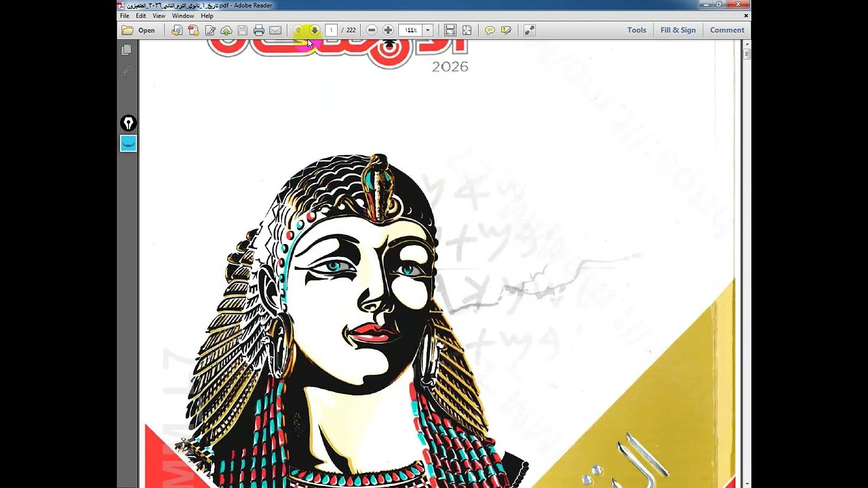
Task: Click the edit/sign document icon
Action: 210,30
